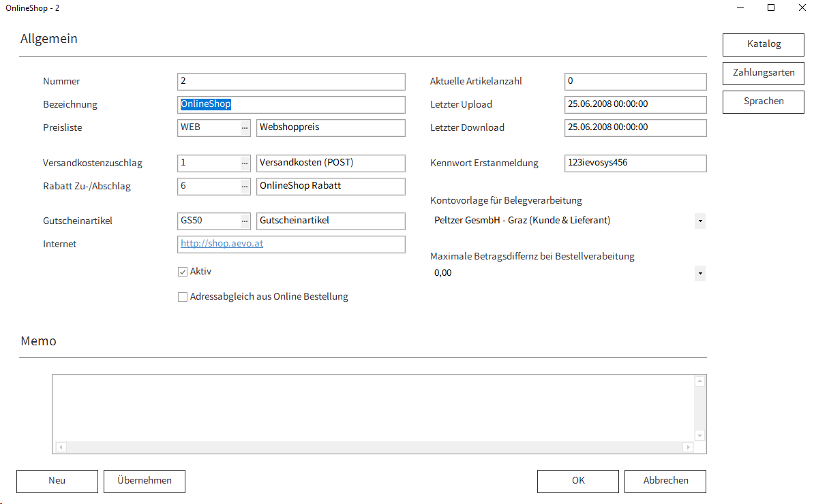Open the Gutscheinartikel lookup ellipsis button
The width and height of the screenshot is (814, 504).
pyautogui.click(x=245, y=221)
